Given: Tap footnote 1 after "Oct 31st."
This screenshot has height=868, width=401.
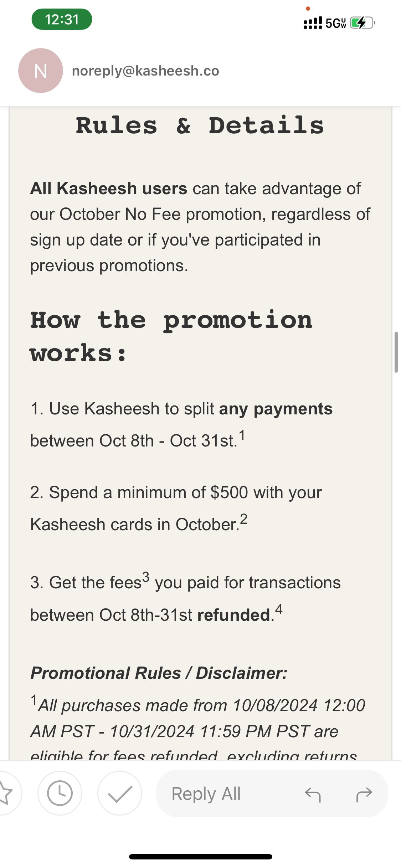Looking at the screenshot, I should click(x=242, y=435).
